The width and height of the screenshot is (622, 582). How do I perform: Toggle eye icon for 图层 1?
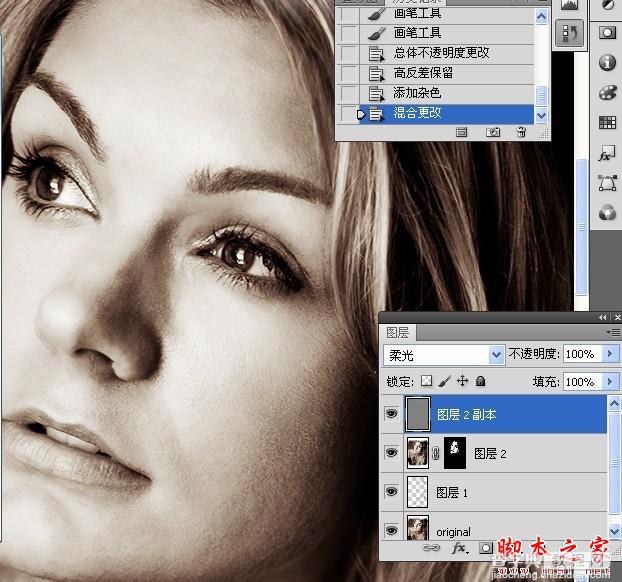(392, 492)
